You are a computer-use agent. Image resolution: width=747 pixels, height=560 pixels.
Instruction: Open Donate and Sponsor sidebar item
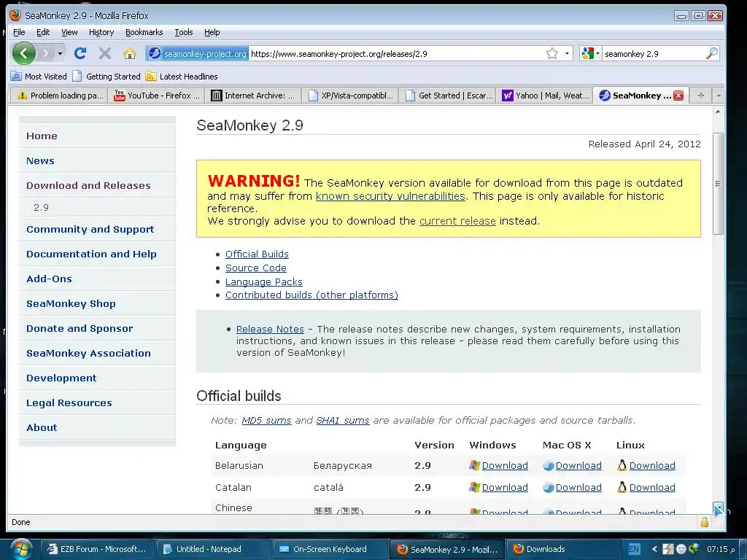80,328
